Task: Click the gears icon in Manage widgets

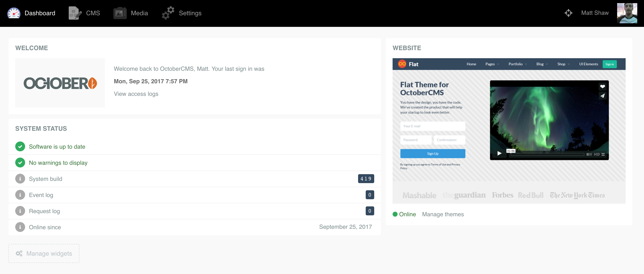Action: [19, 253]
